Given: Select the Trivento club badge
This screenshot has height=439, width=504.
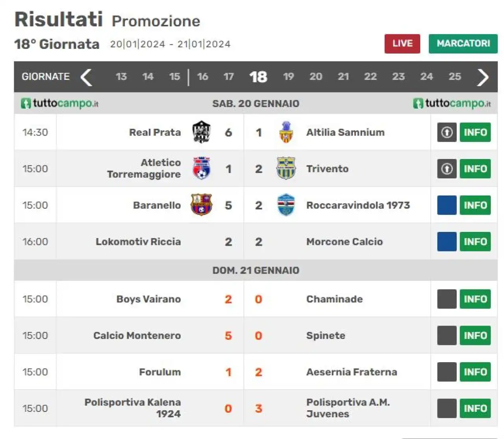Looking at the screenshot, I should [286, 169].
